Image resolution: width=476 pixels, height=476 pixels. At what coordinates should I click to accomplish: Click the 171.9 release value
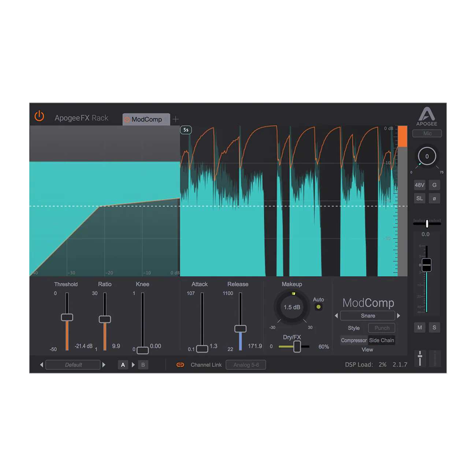[x=255, y=346]
